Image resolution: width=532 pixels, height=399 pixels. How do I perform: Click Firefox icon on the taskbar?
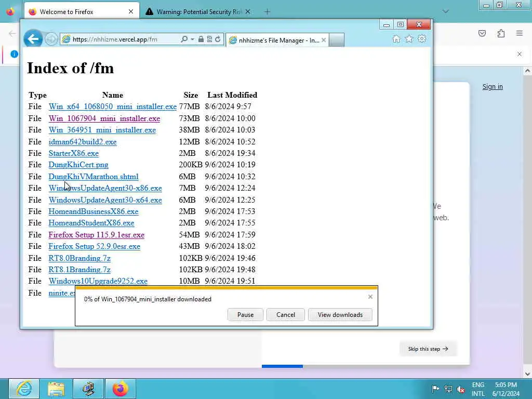121,389
